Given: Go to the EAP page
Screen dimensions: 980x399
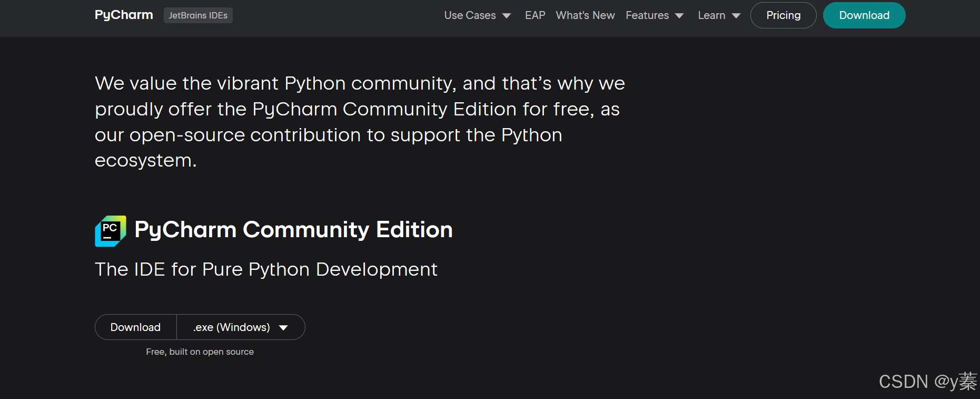Looking at the screenshot, I should point(535,15).
